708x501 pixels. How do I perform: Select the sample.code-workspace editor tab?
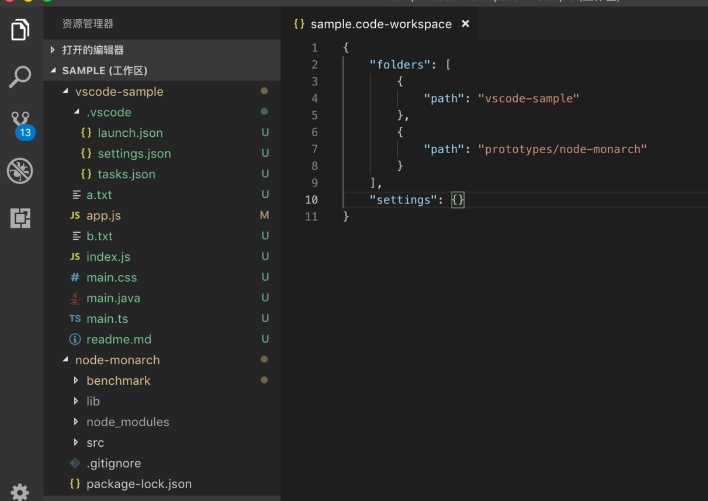pos(381,24)
